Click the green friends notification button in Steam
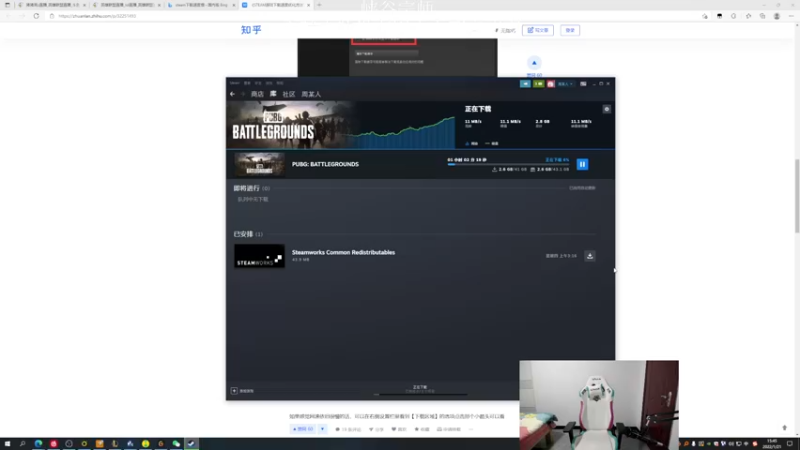The height and width of the screenshot is (450, 800). (x=538, y=84)
